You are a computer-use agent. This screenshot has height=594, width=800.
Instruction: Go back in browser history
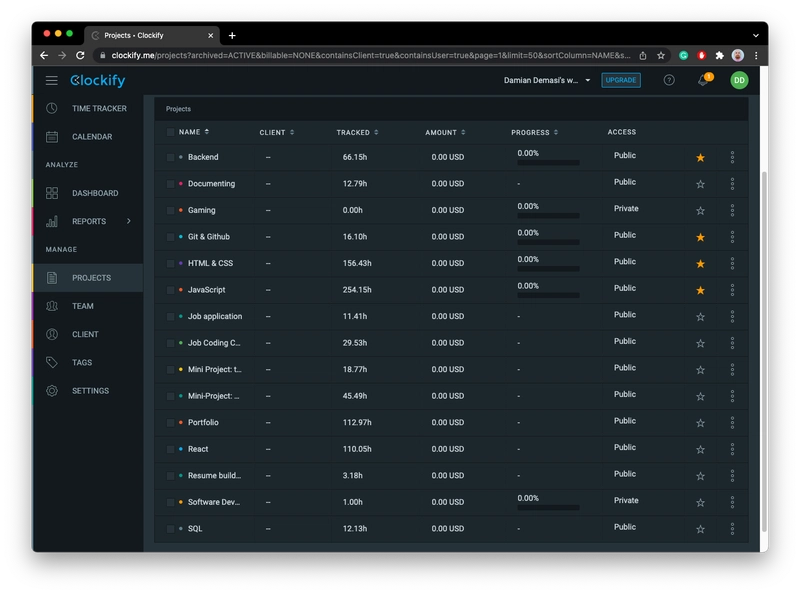pyautogui.click(x=44, y=55)
